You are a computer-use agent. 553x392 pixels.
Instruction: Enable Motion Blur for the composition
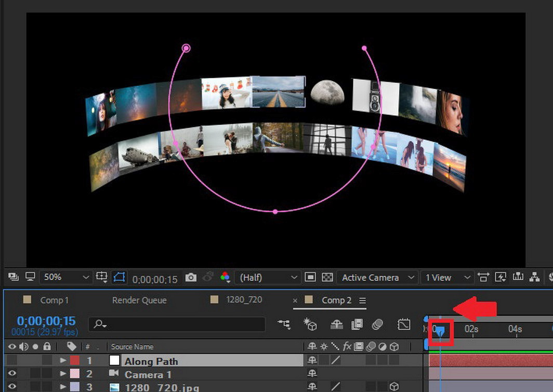click(x=377, y=325)
